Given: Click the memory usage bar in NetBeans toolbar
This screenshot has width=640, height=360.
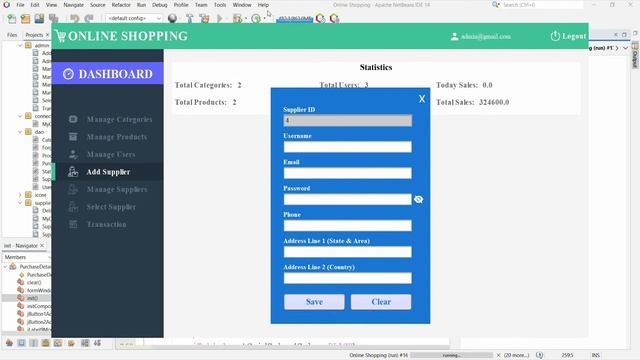Looking at the screenshot, I should click(294, 19).
